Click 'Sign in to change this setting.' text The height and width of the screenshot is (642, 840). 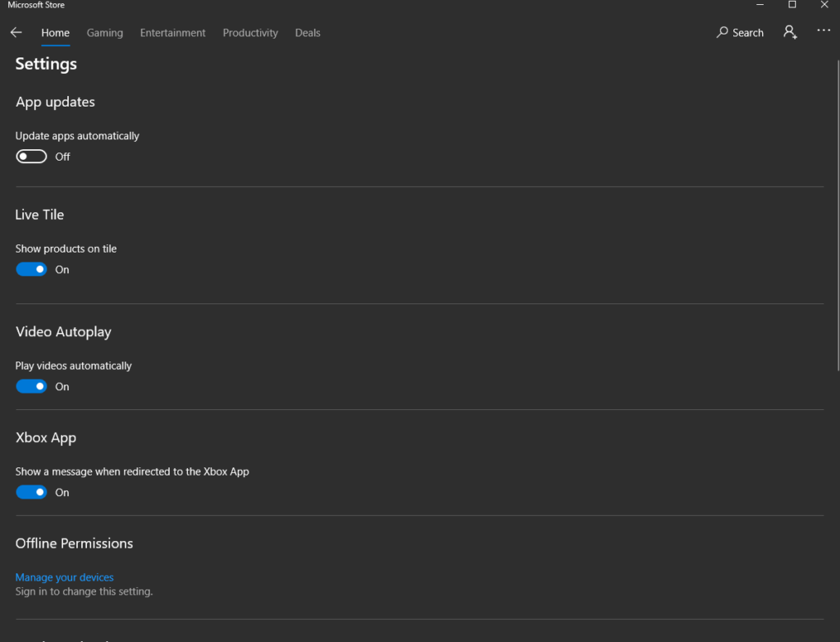pos(84,592)
